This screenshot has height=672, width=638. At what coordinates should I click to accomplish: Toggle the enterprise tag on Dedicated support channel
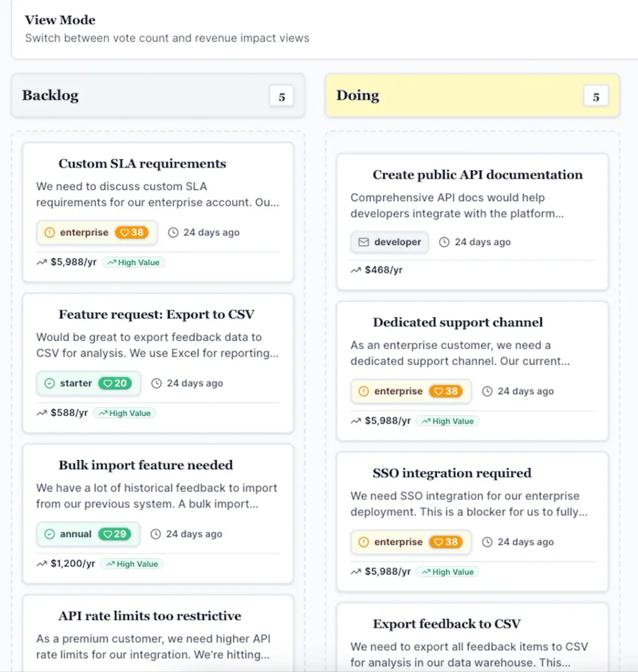click(x=410, y=391)
